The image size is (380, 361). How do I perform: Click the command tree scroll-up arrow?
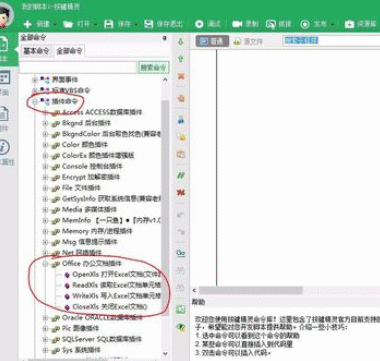(165, 80)
